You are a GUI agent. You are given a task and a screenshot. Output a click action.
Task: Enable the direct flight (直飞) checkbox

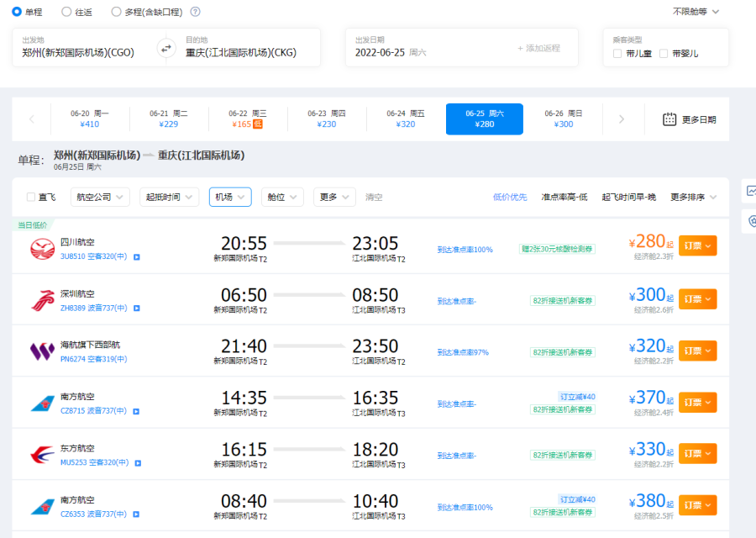tap(31, 198)
